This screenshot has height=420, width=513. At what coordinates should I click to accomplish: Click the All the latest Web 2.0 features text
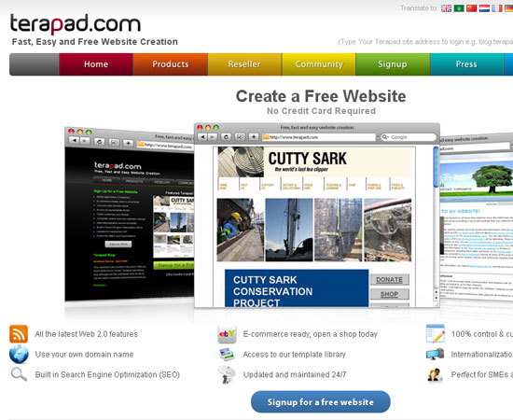(87, 334)
